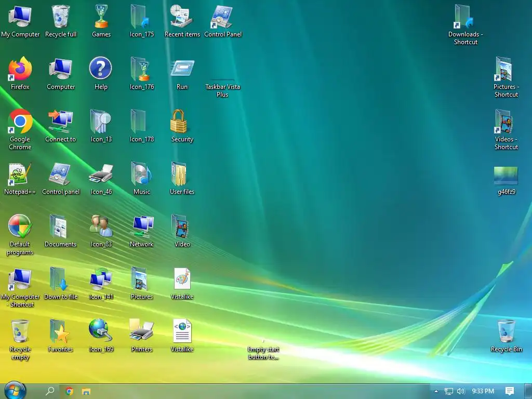Click the 9:33 PM clock
Viewport: 532px width, 399px height.
tap(483, 391)
